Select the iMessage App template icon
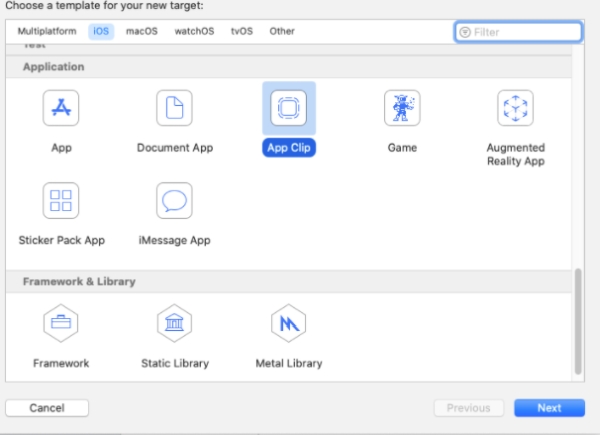The width and height of the screenshot is (600, 435). (x=174, y=200)
